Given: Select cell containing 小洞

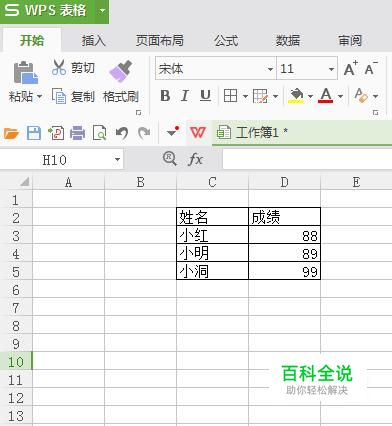Looking at the screenshot, I should (212, 271).
